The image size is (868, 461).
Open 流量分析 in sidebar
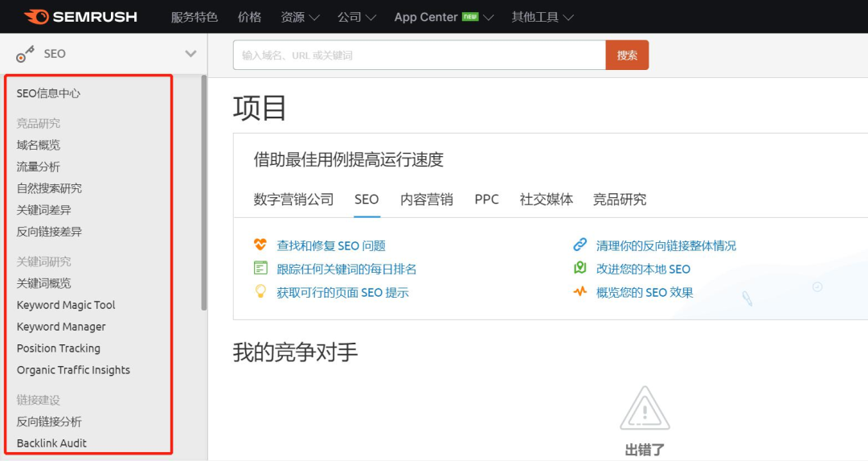39,167
